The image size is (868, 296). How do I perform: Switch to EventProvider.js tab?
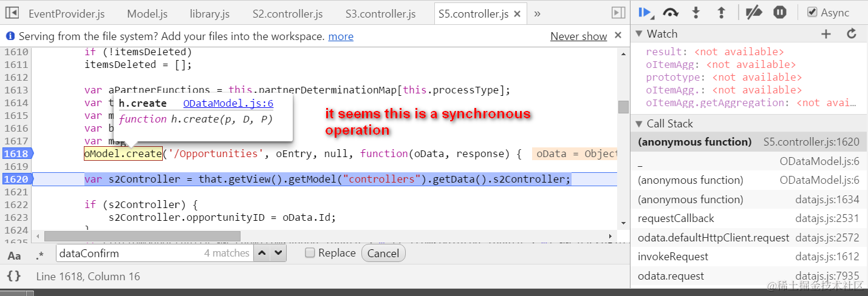[66, 13]
